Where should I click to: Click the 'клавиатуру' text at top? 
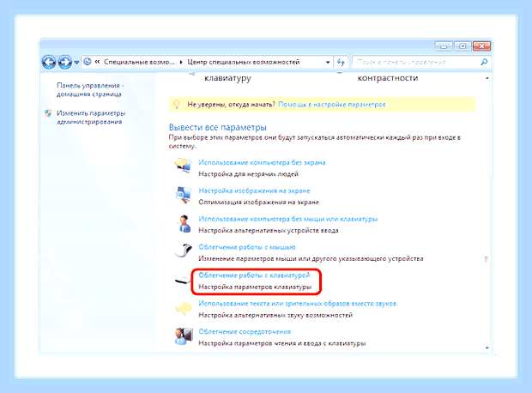click(x=227, y=78)
